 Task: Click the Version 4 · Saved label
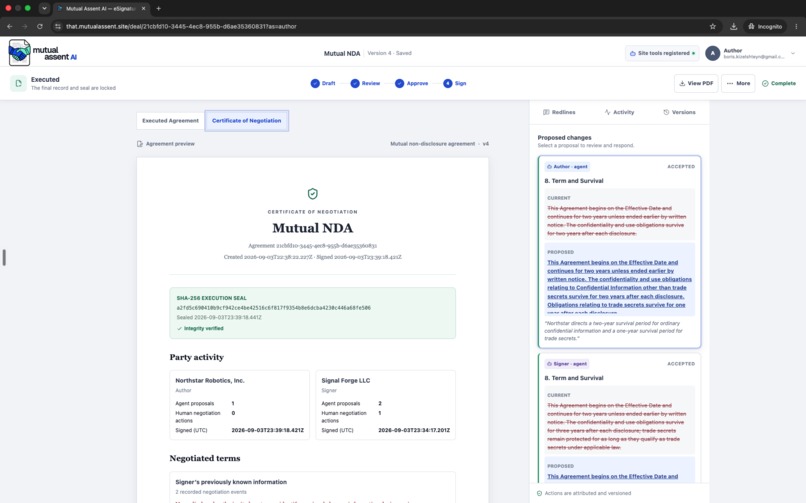389,53
